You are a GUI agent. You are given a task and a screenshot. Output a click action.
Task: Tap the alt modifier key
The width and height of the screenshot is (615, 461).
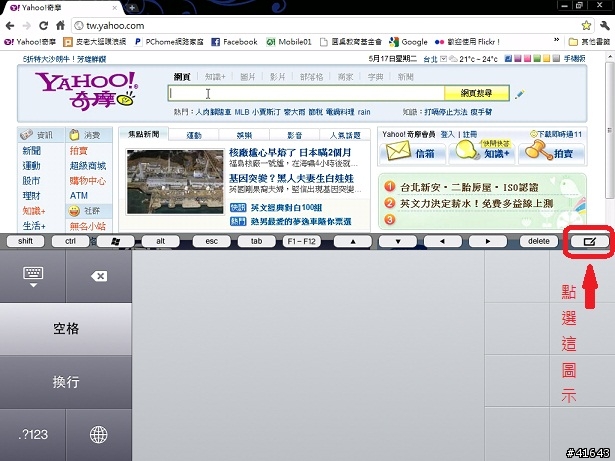(x=160, y=241)
